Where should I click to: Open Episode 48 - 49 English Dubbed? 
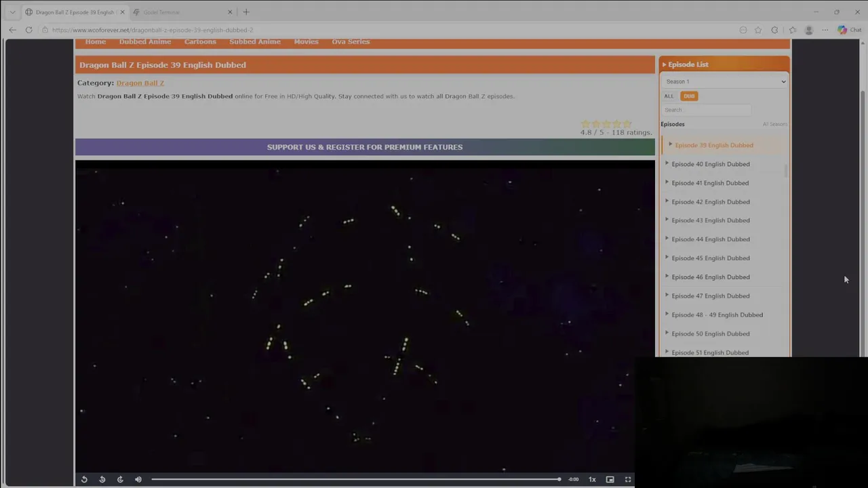tap(717, 315)
